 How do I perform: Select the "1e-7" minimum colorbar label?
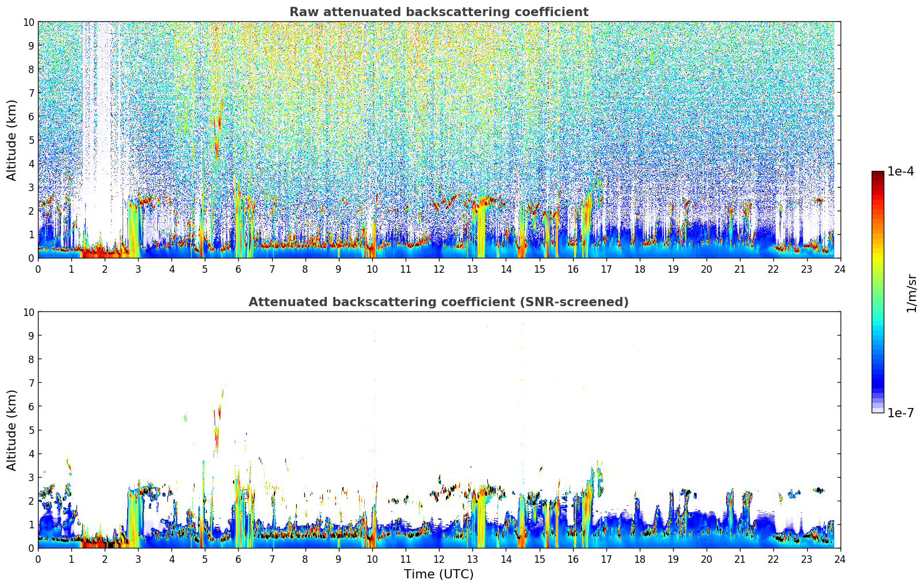[x=900, y=413]
